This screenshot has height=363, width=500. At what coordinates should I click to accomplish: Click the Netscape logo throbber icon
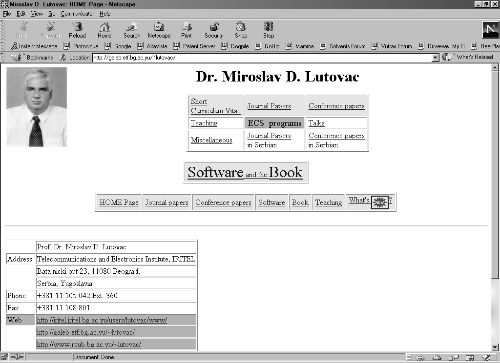(x=490, y=30)
